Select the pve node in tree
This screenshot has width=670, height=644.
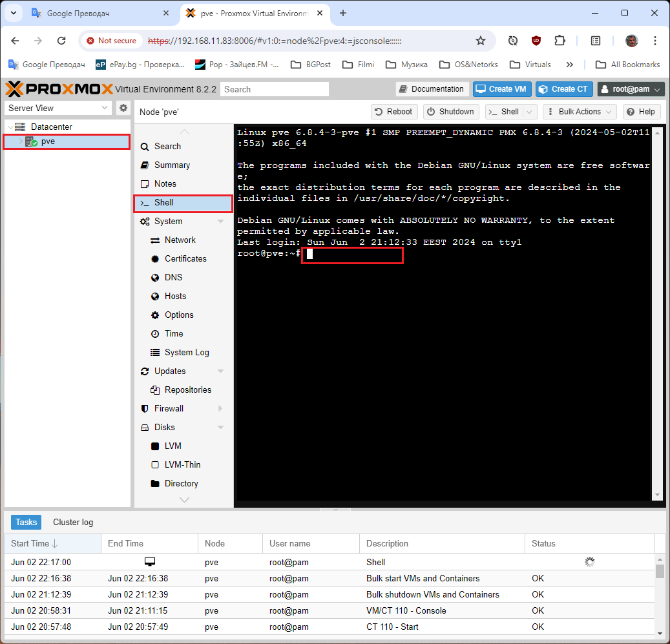click(x=67, y=141)
